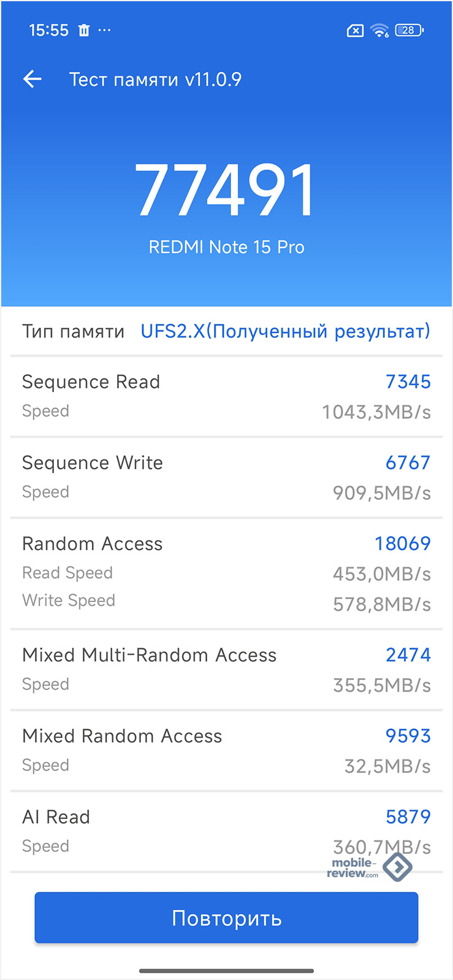Select the Sequence Read result row
This screenshot has width=453, height=980.
coord(226,396)
